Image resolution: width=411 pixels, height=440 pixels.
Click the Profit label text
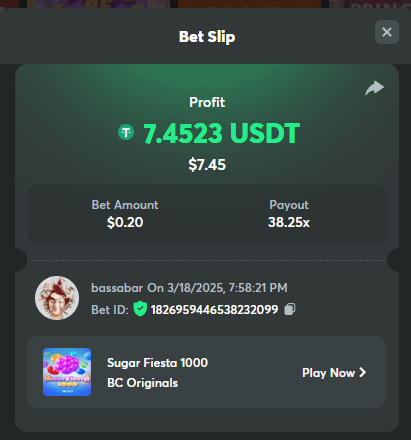tap(207, 102)
